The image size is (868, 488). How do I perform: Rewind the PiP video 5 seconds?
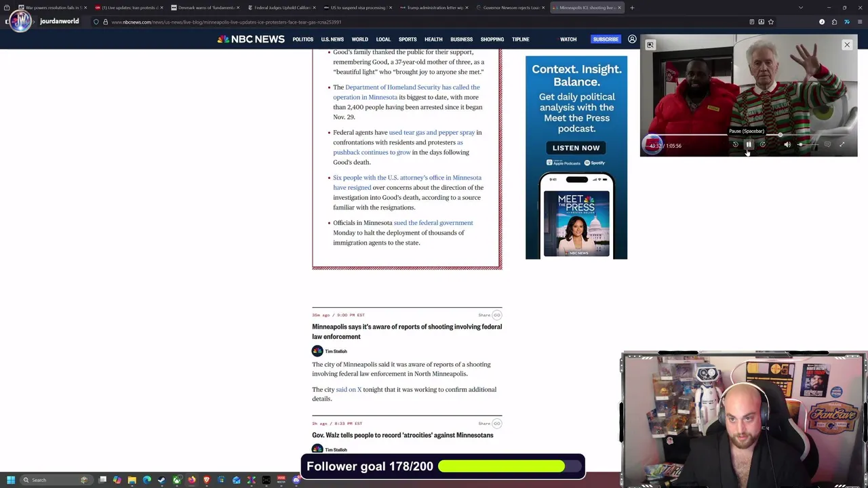(736, 144)
